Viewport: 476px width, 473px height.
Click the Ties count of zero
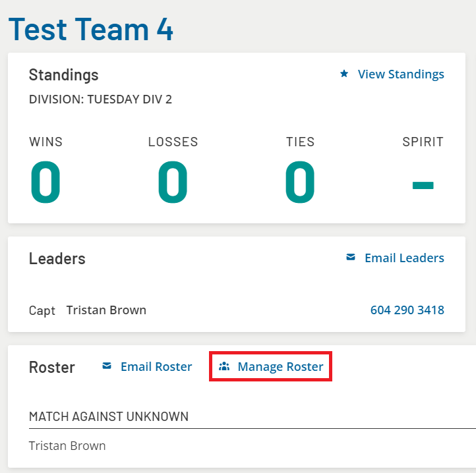click(300, 182)
